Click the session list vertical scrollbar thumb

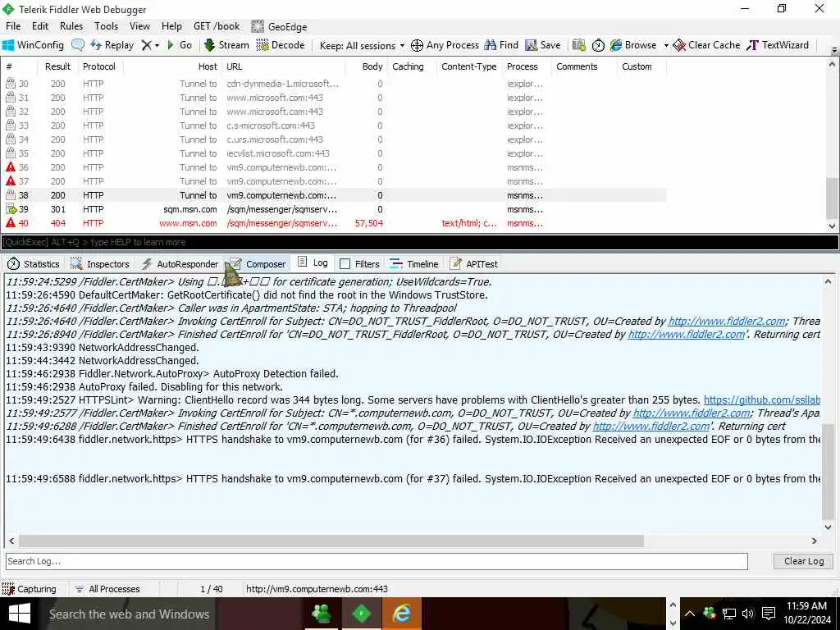click(x=832, y=199)
